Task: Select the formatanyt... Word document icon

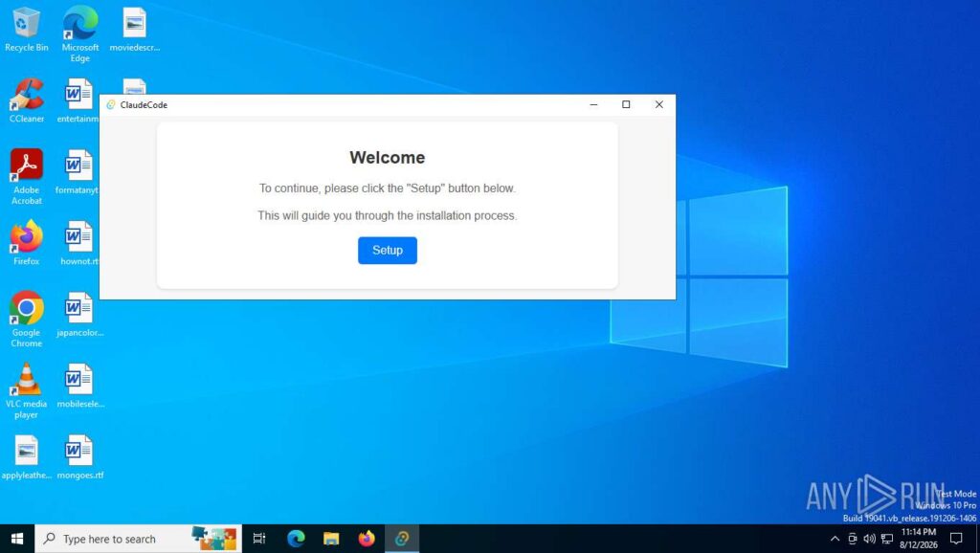Action: coord(78,172)
